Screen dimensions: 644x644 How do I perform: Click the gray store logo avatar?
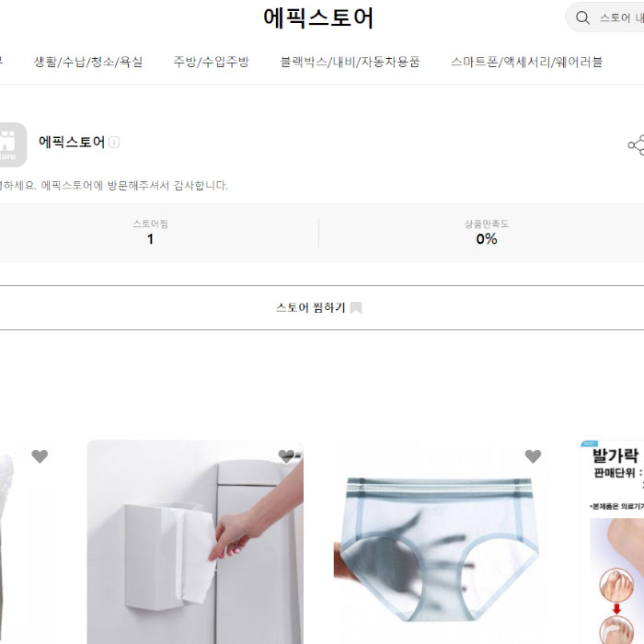point(11,144)
